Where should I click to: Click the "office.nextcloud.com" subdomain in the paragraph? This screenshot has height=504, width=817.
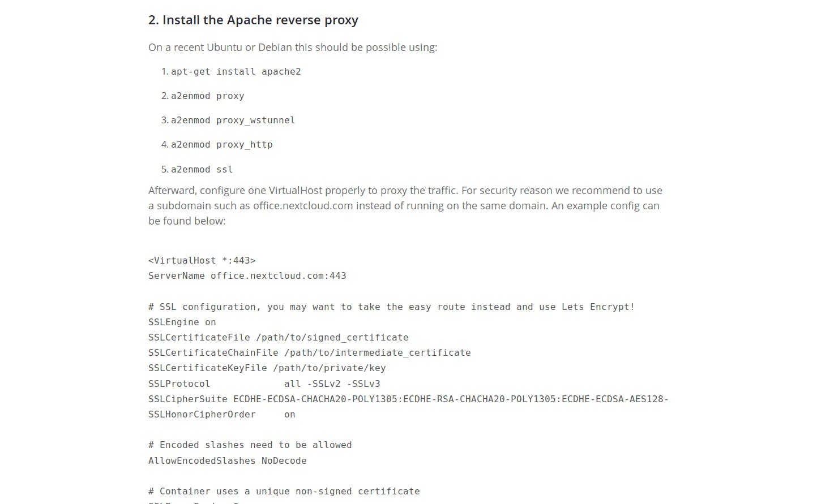[303, 206]
